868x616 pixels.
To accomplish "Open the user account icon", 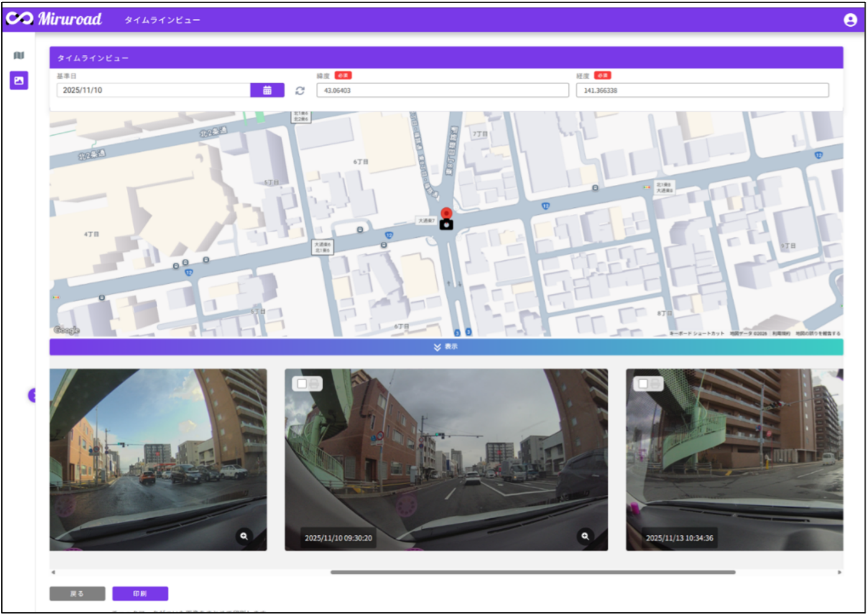I will (x=850, y=20).
